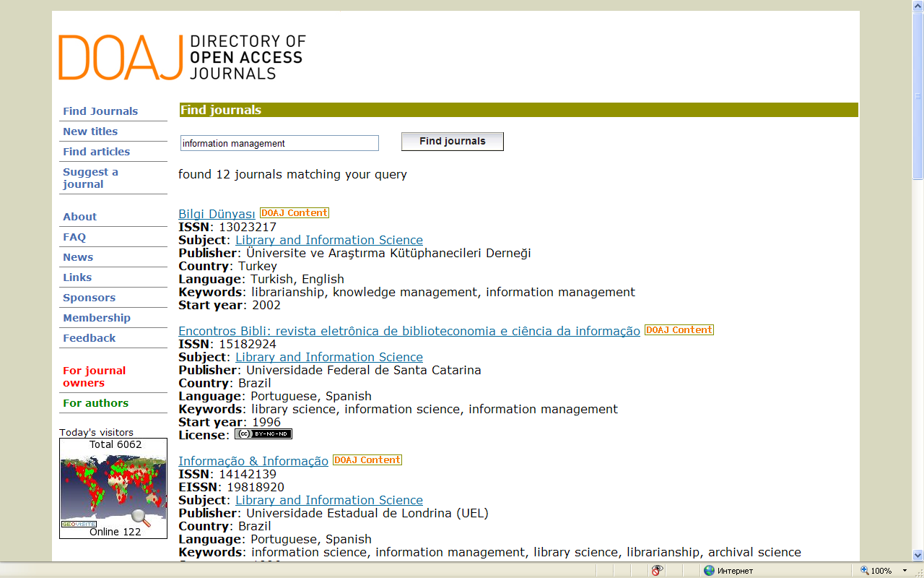Open the News sidebar link
924x578 pixels.
pyautogui.click(x=78, y=257)
